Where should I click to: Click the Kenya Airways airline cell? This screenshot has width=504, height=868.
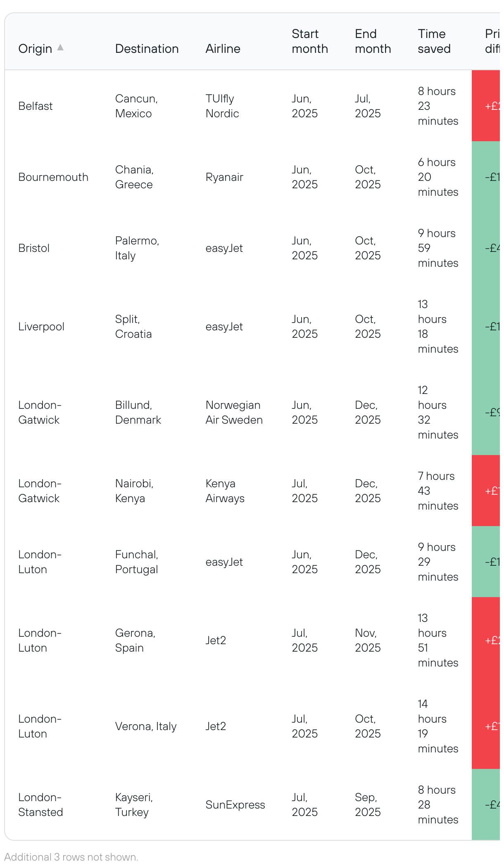click(225, 491)
